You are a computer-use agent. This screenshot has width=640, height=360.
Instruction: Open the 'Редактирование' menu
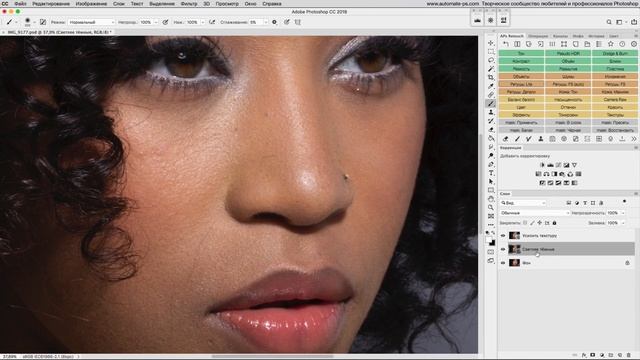[51, 4]
